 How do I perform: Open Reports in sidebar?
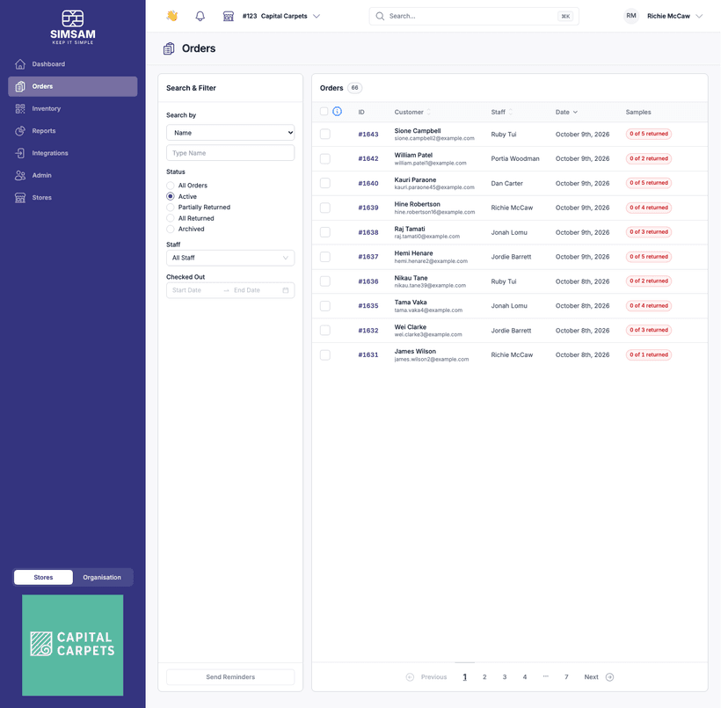pos(72,131)
